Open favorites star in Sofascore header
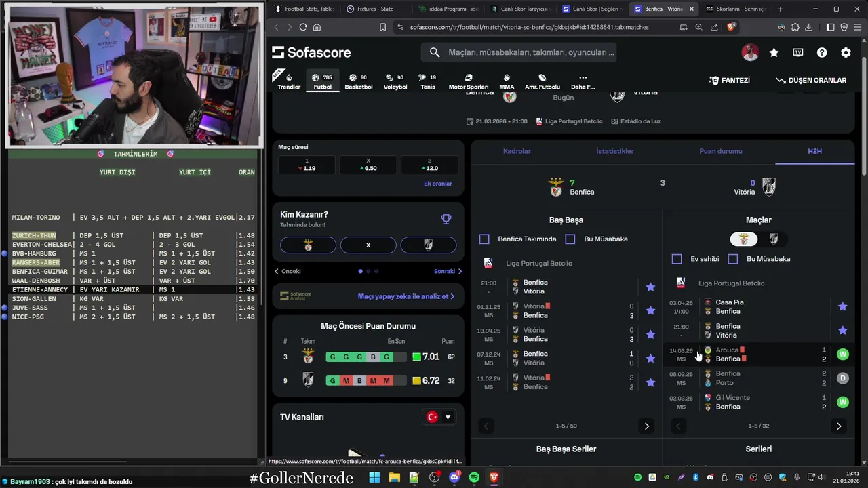Viewport: 868px width, 488px height. point(774,52)
